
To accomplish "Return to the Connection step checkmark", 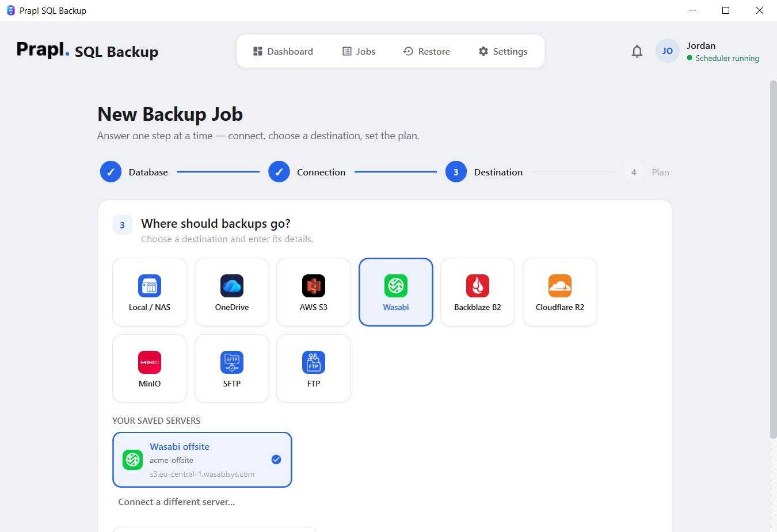I will click(x=279, y=172).
